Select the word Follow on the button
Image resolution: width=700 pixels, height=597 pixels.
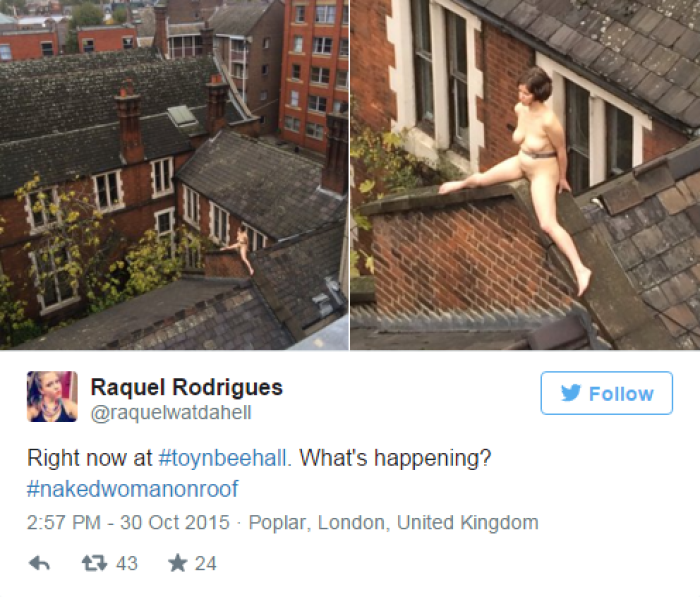click(621, 394)
